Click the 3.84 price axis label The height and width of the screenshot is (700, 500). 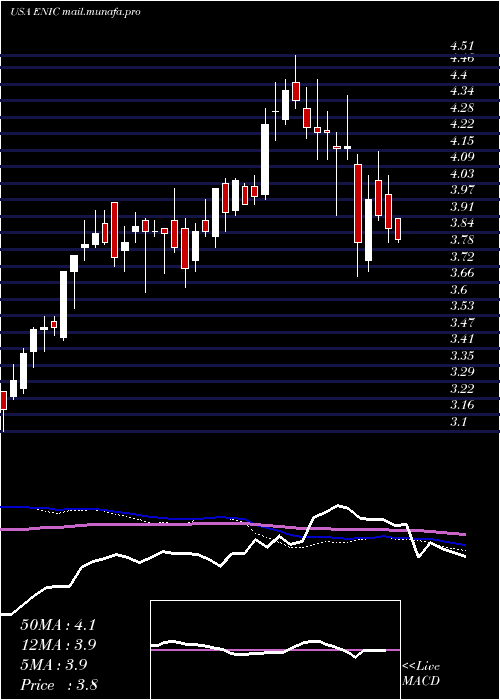[x=462, y=223]
